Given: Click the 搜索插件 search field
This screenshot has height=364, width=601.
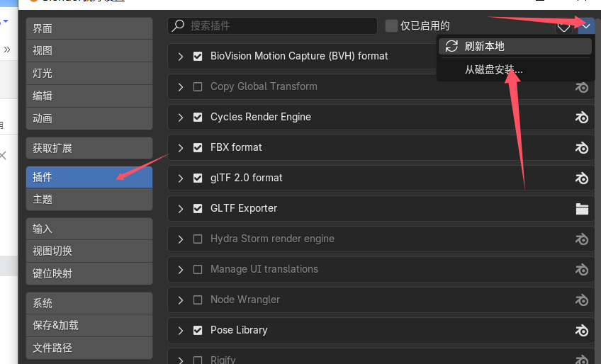Looking at the screenshot, I should (273, 25).
